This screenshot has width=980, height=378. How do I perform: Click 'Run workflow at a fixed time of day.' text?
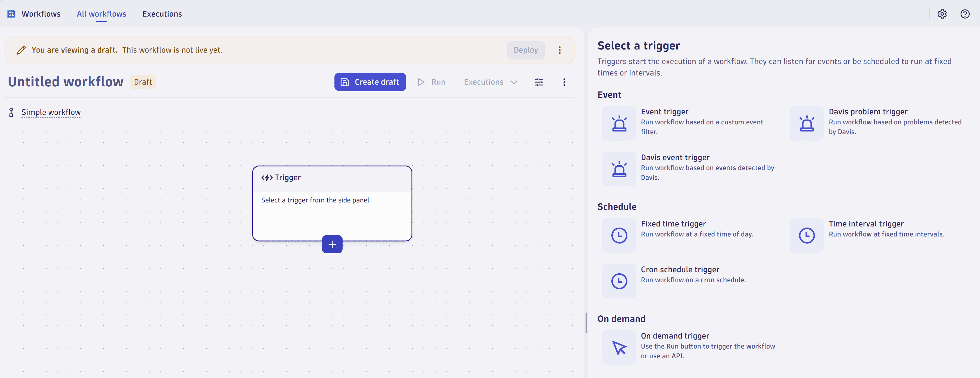coord(697,235)
